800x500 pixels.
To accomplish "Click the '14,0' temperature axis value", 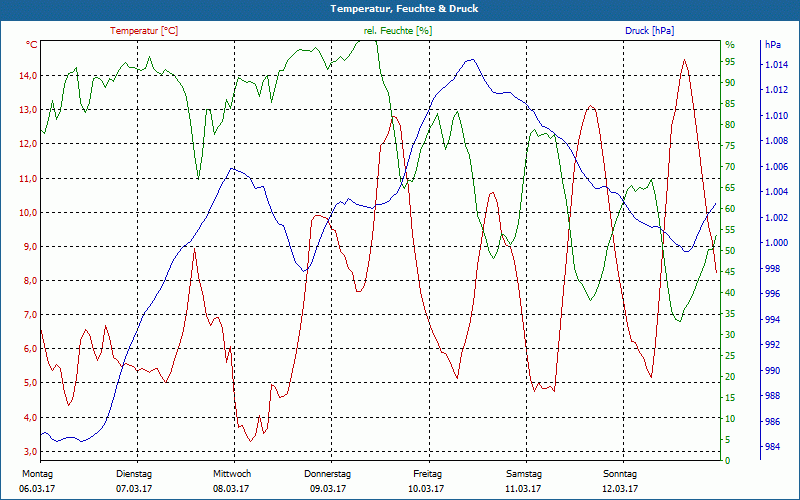I will tap(28, 76).
